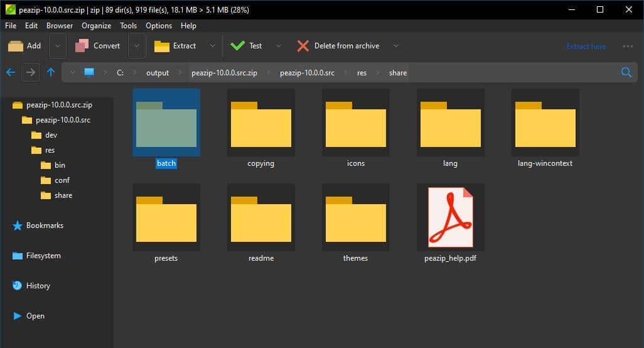644x348 pixels.
Task: Click the Extract folder icon
Action: [162, 46]
